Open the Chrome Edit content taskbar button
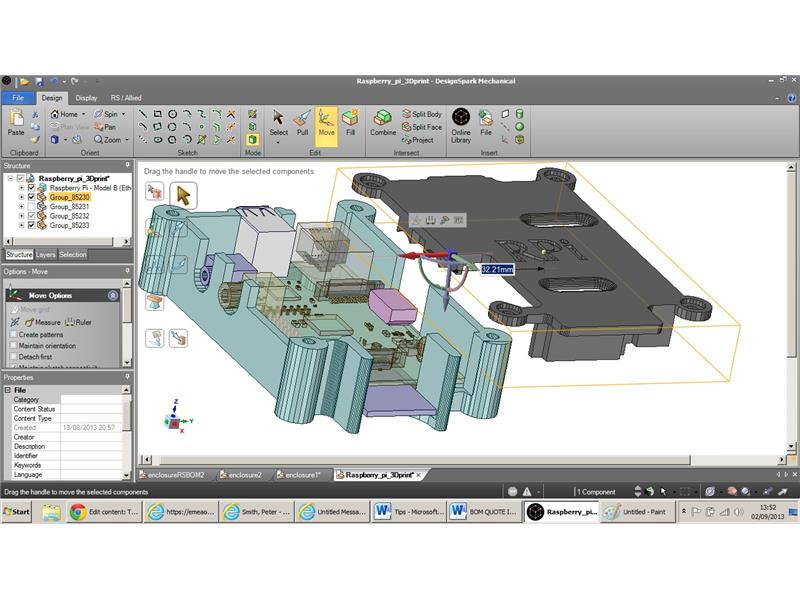The width and height of the screenshot is (800, 600). [105, 512]
